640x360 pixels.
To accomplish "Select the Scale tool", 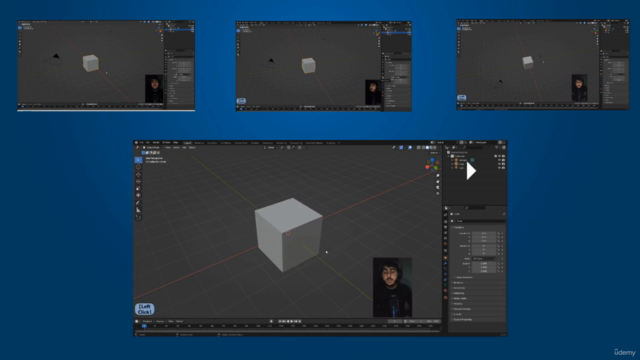I will click(138, 188).
